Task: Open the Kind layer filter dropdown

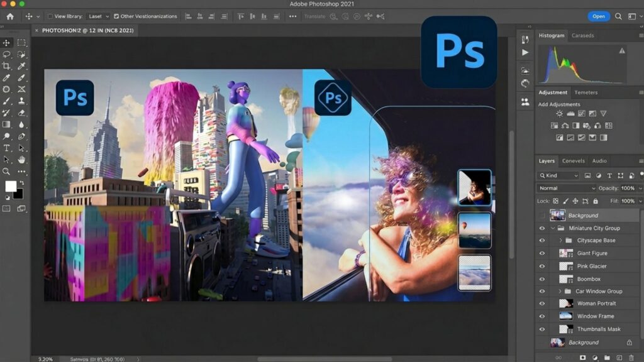Action: [558, 176]
